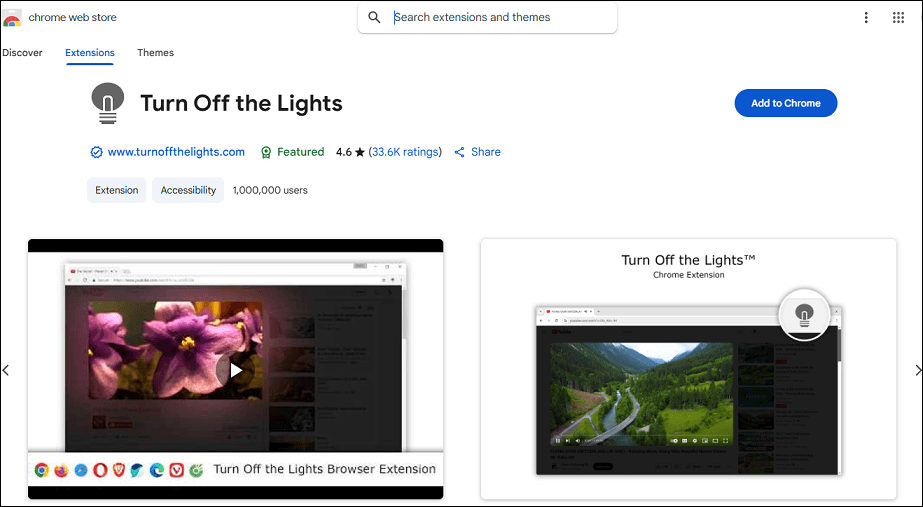Click the Accessibility category chip
This screenshot has width=923, height=507.
point(188,190)
